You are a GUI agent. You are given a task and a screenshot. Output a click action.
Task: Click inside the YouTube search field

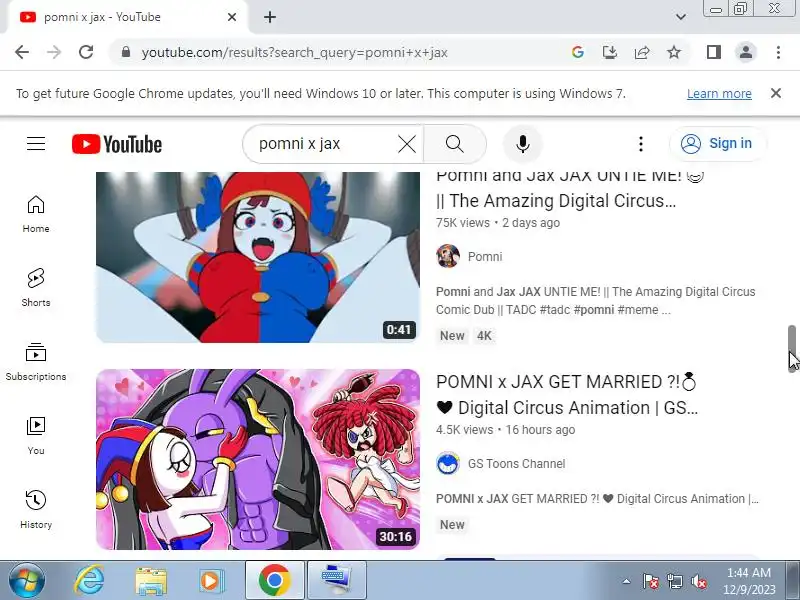pyautogui.click(x=325, y=144)
